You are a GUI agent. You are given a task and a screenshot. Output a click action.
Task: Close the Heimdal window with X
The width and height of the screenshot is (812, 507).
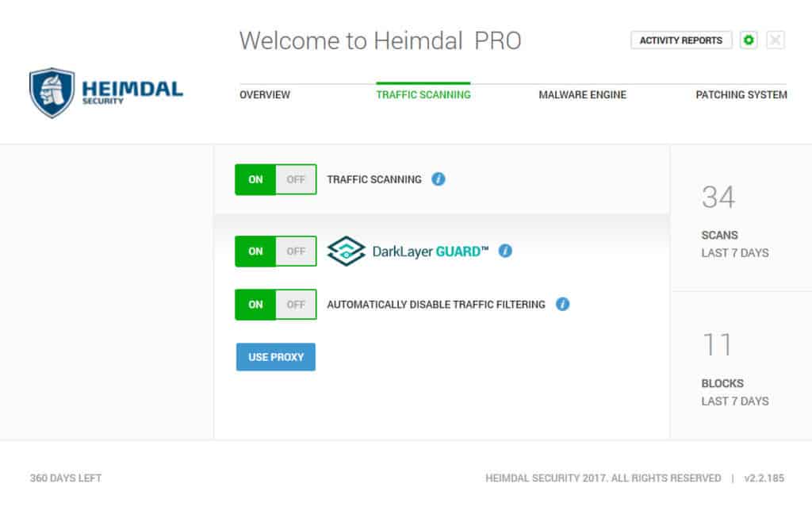tap(776, 40)
